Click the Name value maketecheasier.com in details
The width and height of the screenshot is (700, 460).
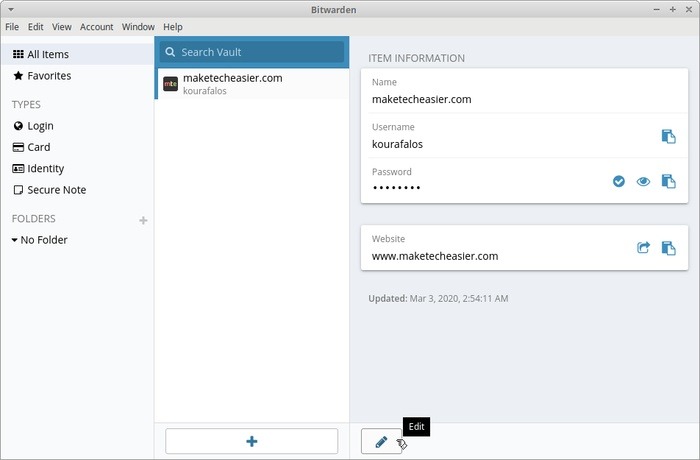[x=421, y=99]
